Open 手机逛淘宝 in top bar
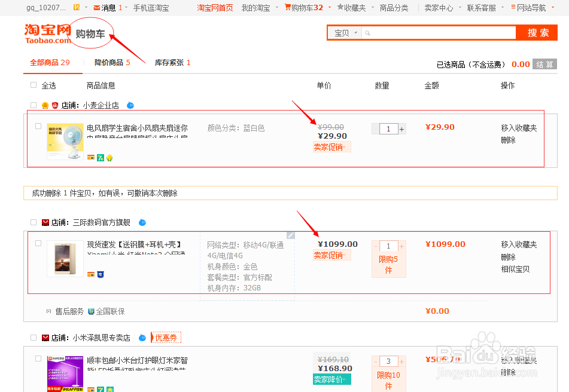This screenshot has height=392, width=569. click(151, 8)
